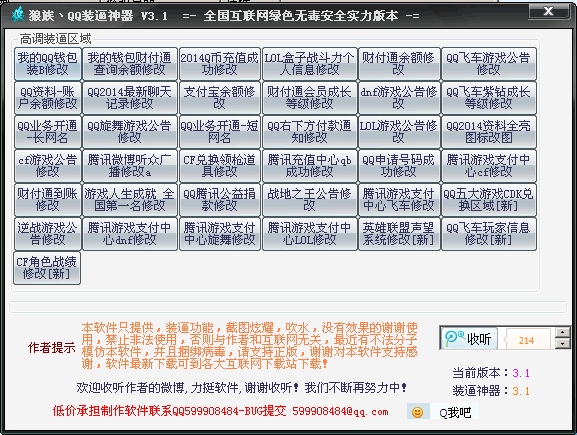Click 战地之王公告修改 button
Screen dimensions: 577x435
(309, 200)
